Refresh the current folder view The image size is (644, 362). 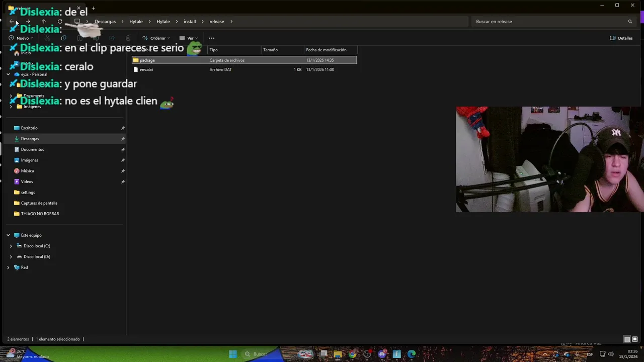[60, 22]
